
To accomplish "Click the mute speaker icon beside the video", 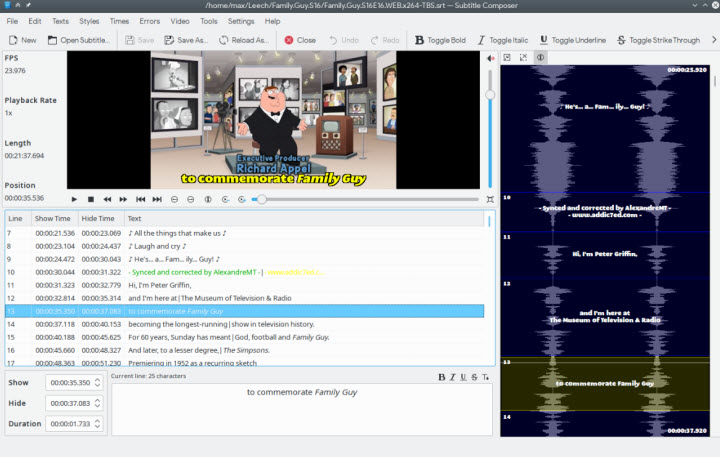I will pos(490,58).
